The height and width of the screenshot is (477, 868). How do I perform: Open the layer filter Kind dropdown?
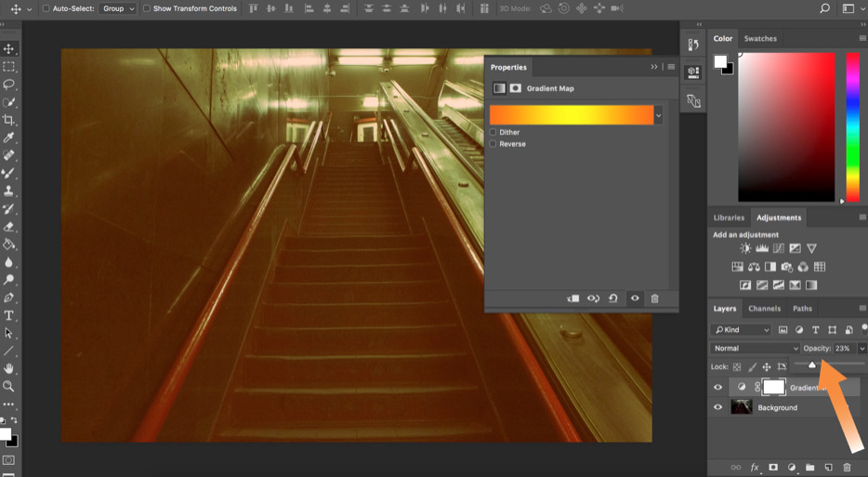[x=741, y=330]
